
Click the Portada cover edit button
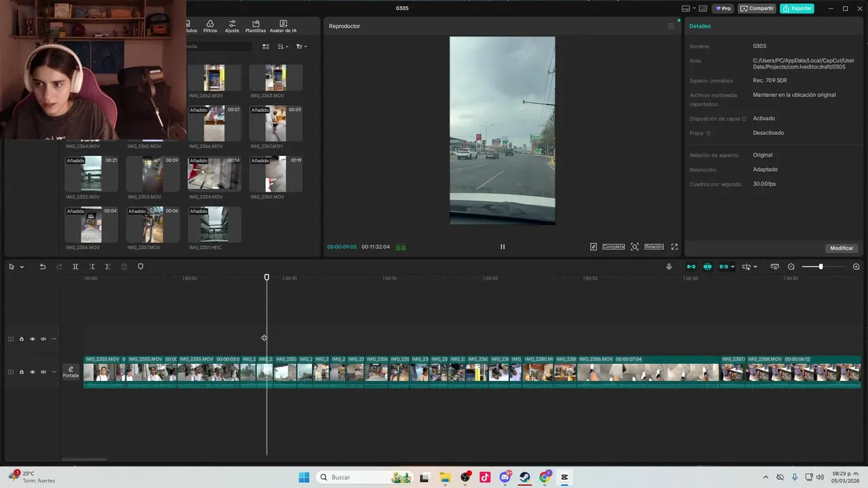[71, 372]
